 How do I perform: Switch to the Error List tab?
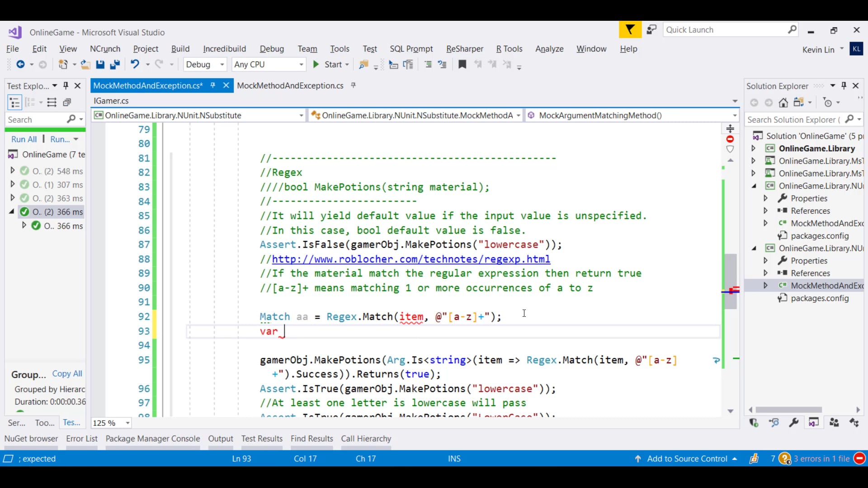[81, 438]
